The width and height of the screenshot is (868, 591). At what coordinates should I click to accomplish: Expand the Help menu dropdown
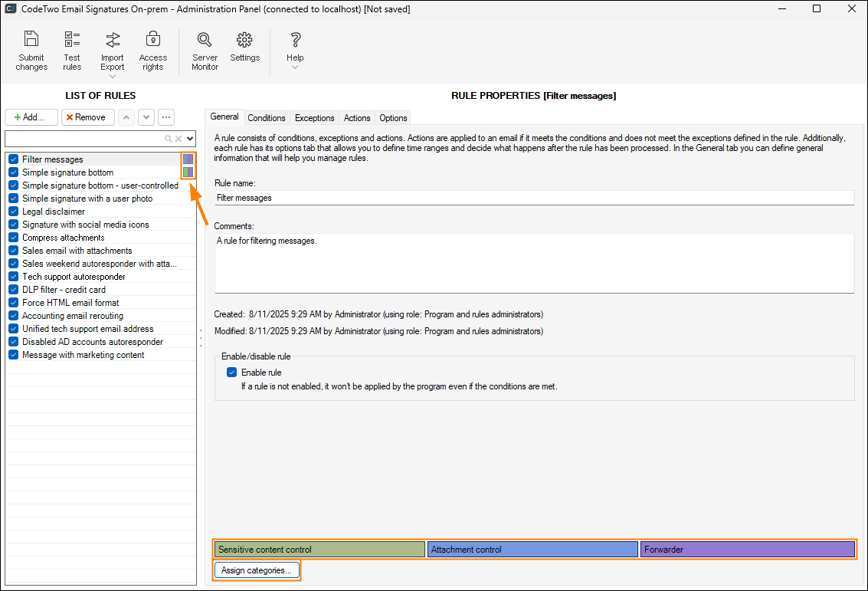click(x=295, y=67)
